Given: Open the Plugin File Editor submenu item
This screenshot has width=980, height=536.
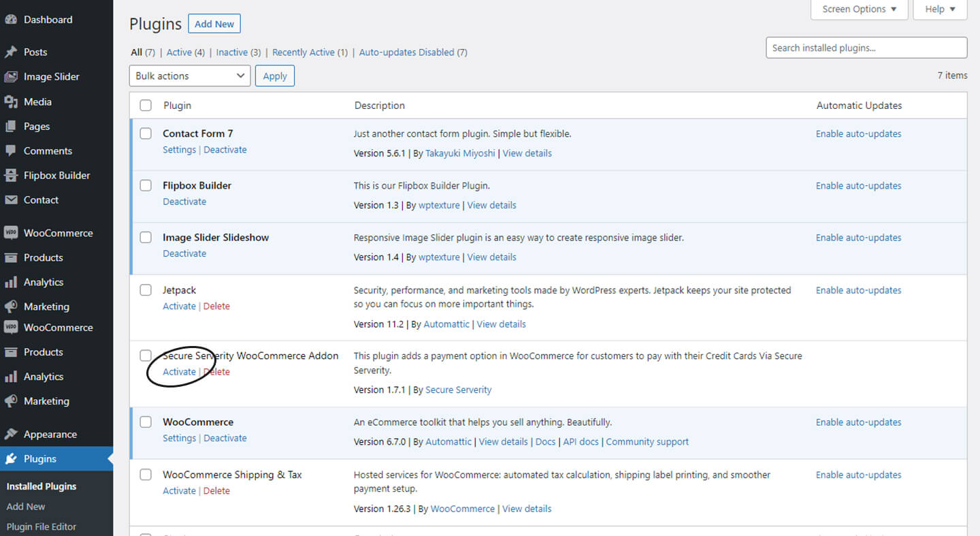Looking at the screenshot, I should pyautogui.click(x=42, y=526).
